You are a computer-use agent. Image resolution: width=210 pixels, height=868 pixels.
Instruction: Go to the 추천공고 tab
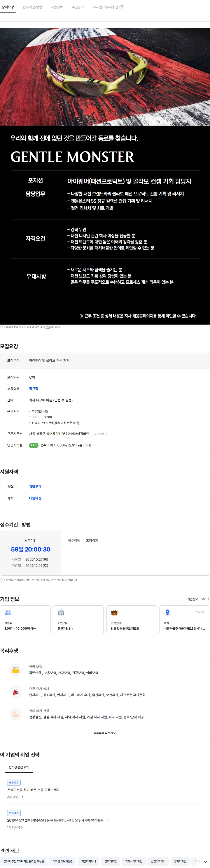[x=78, y=7]
